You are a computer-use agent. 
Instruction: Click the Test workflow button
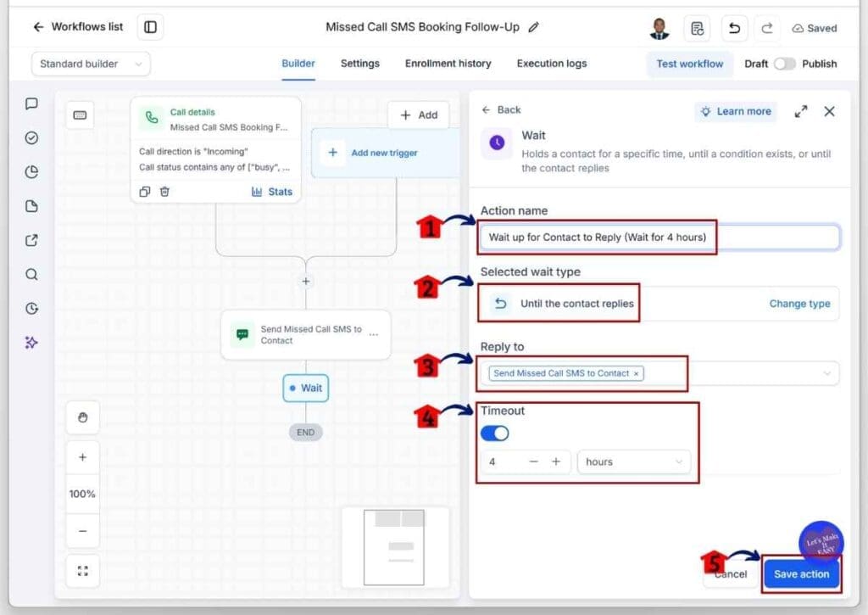(690, 64)
